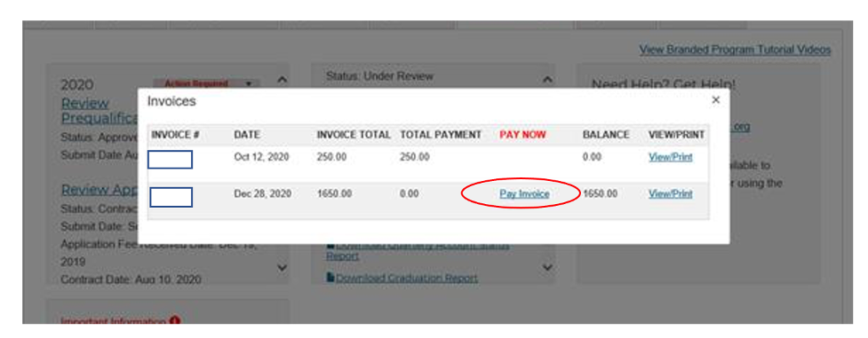This screenshot has height=338, width=868.
Task: Click the Important Information heading text
Action: (114, 321)
